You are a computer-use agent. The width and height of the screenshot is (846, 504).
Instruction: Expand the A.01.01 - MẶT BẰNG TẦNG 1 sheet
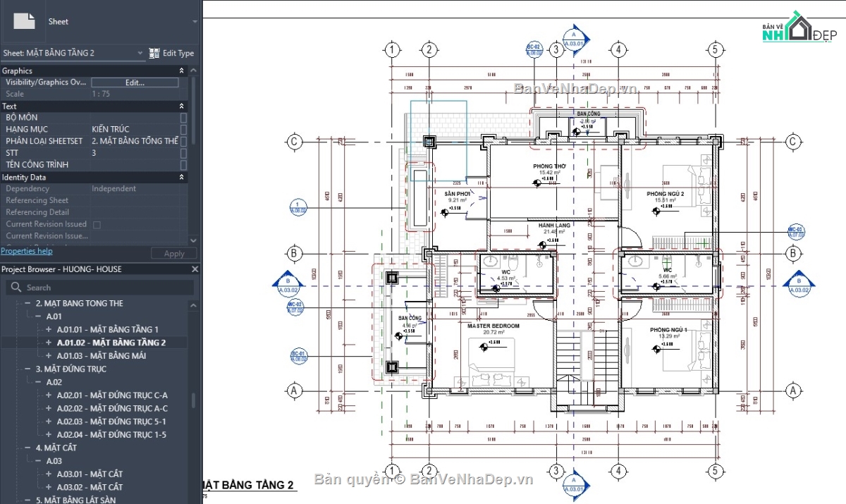(49, 329)
